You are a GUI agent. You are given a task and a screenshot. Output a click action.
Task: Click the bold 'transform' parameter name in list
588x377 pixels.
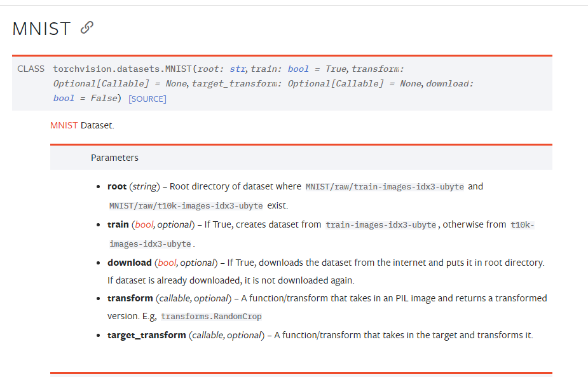point(130,298)
